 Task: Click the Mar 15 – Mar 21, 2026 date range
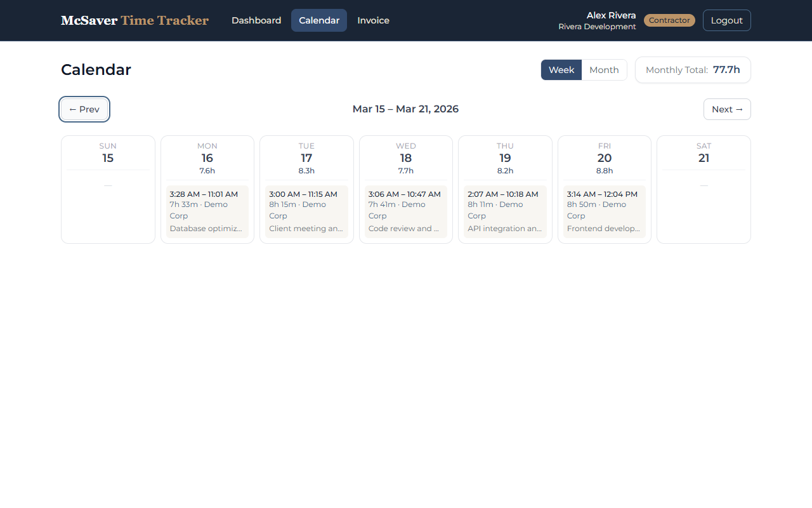405,109
